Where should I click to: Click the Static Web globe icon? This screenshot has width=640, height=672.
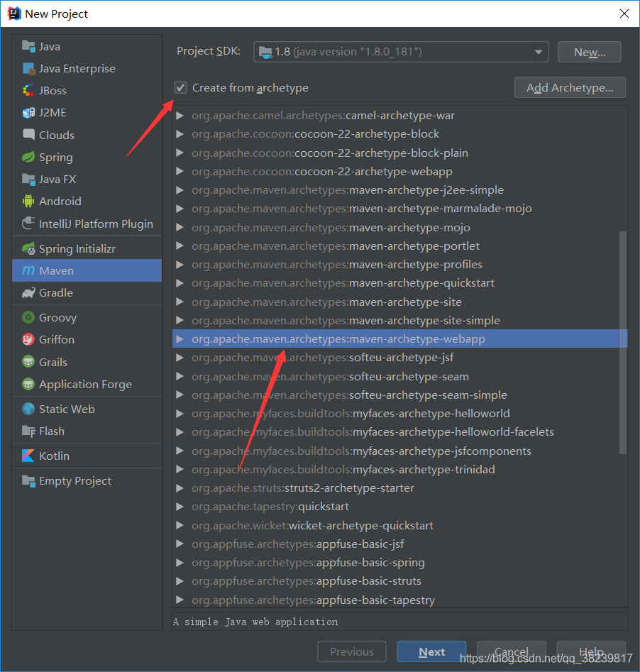point(28,409)
